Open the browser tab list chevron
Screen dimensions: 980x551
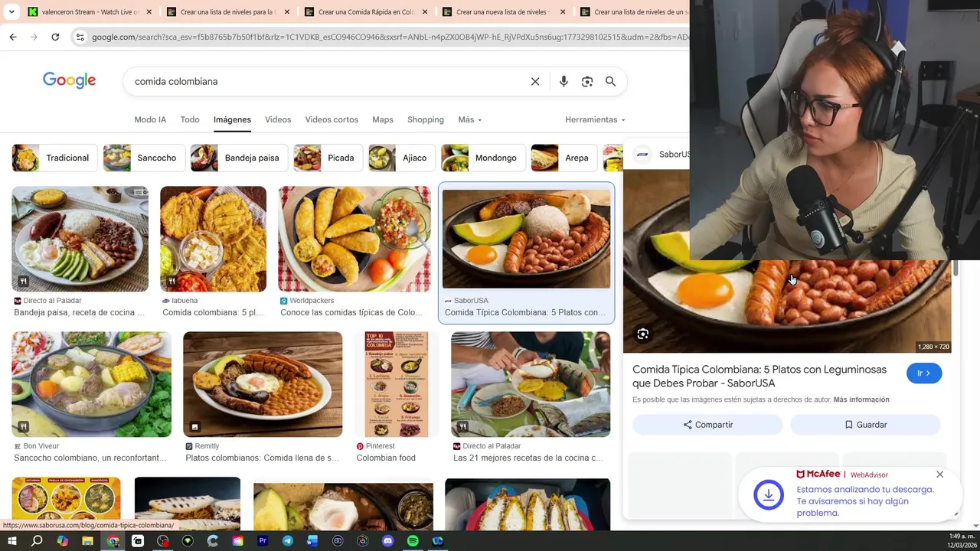point(11,12)
